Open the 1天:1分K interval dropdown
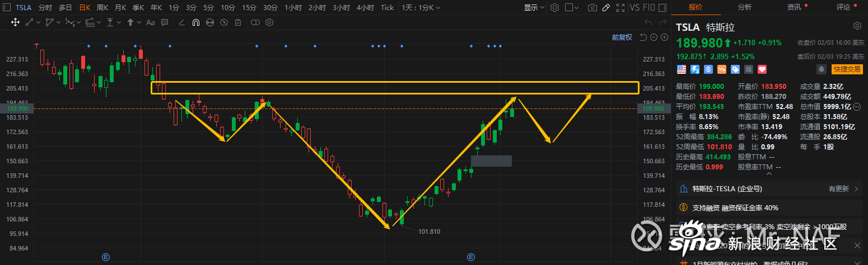Screen dimensions: 868x265 (x=421, y=7)
